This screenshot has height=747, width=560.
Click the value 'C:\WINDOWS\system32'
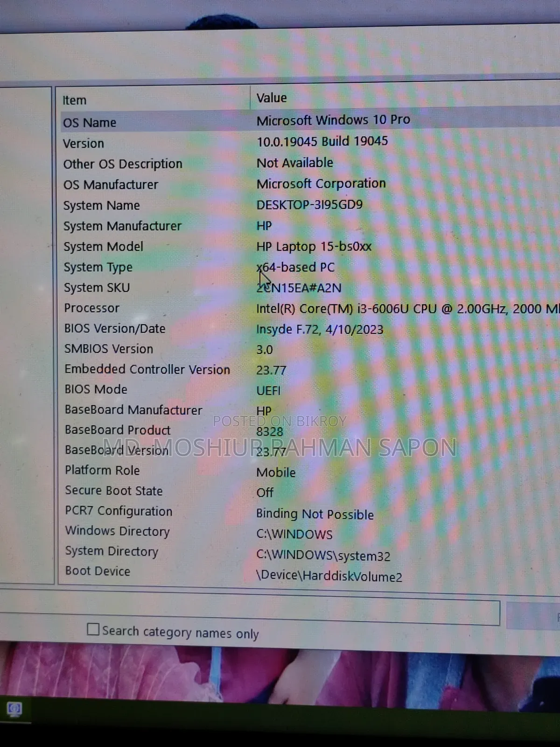click(323, 556)
